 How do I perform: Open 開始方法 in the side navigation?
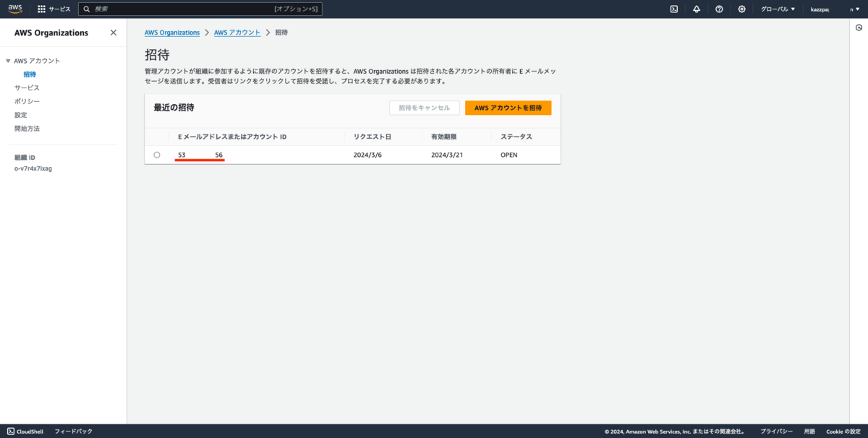click(27, 129)
